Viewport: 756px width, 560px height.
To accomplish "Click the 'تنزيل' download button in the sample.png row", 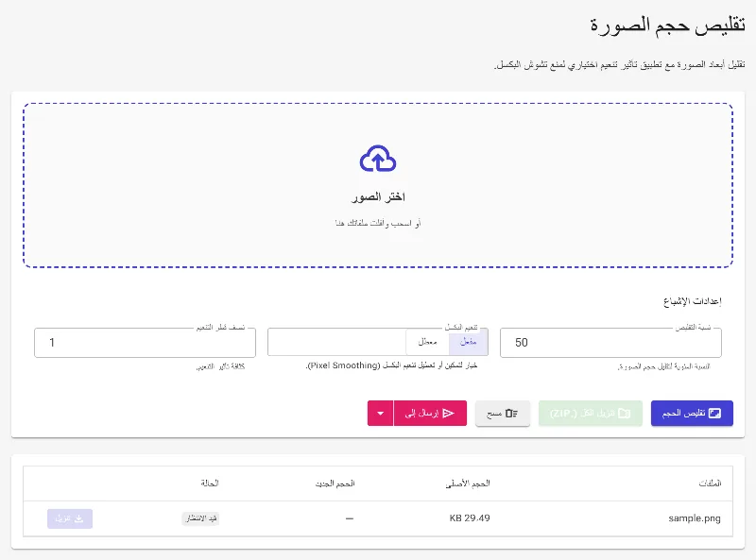I will [x=70, y=518].
